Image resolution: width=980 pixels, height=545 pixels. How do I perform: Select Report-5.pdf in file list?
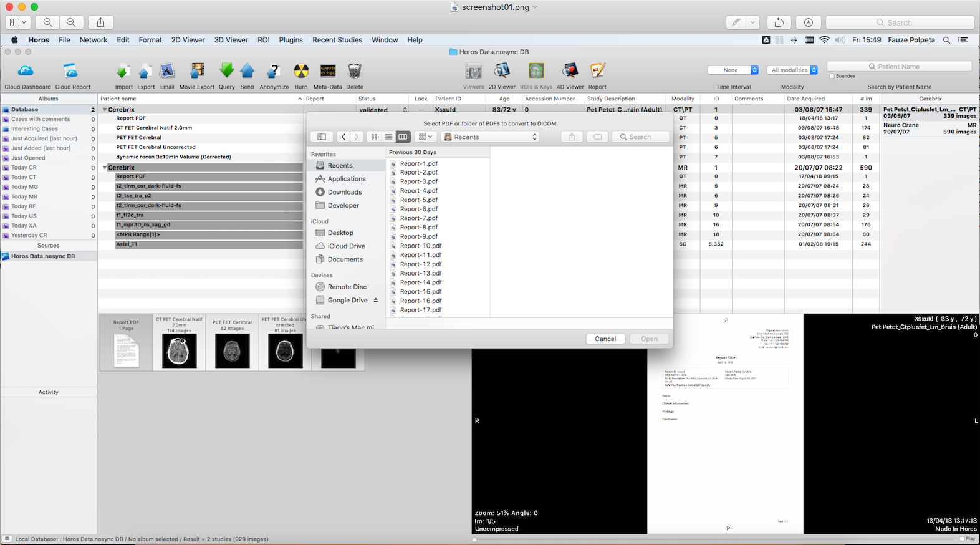[x=418, y=200]
